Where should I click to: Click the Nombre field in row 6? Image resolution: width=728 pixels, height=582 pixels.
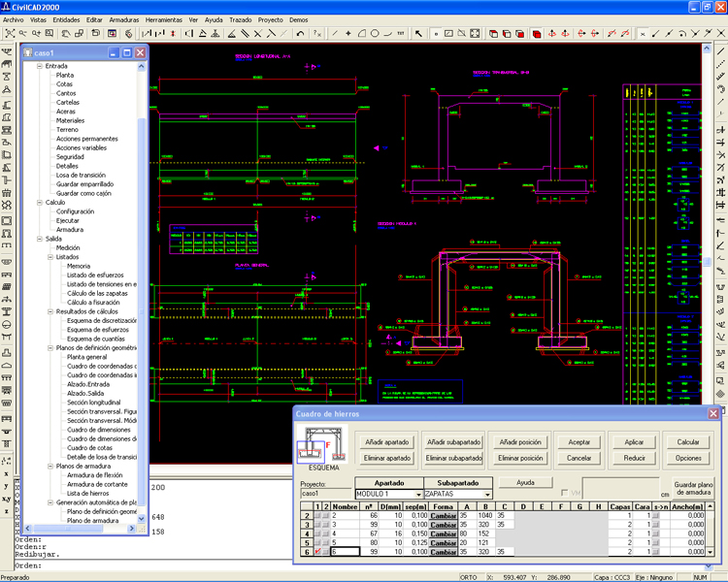click(346, 552)
